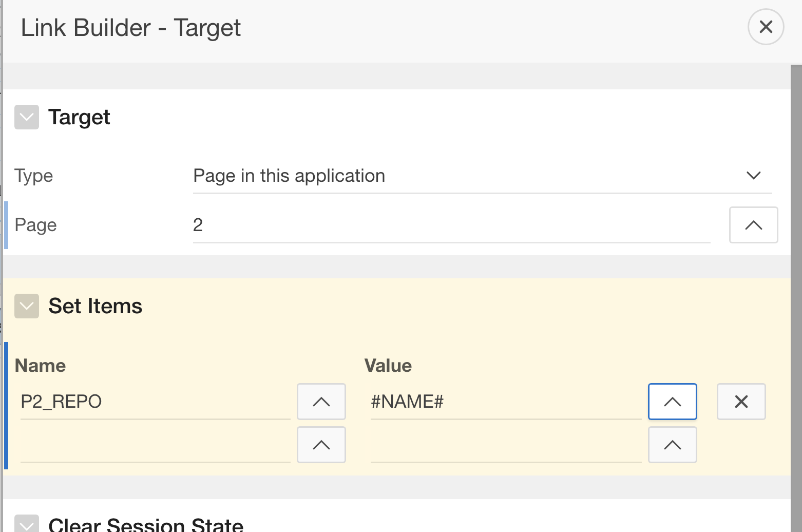Screen dimensions: 802x532
Task: Open value picker beside #NAME#
Action: pos(672,402)
